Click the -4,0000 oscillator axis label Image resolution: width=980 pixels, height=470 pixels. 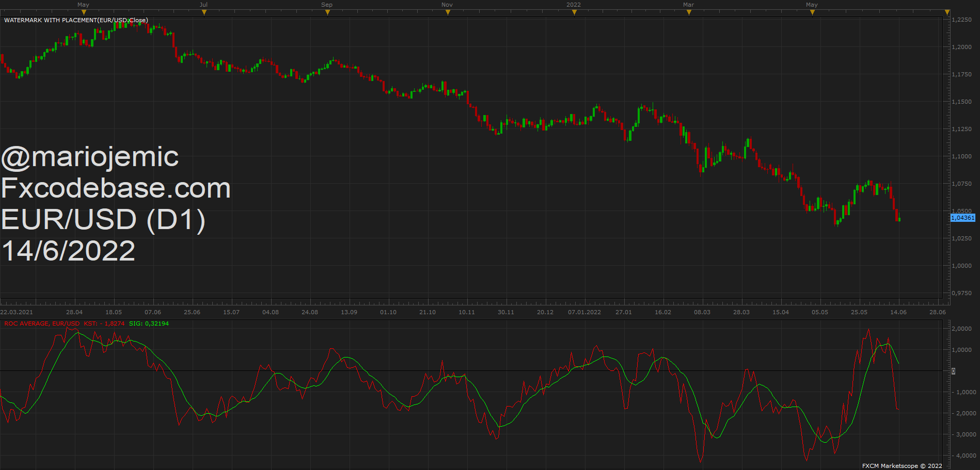click(x=964, y=456)
